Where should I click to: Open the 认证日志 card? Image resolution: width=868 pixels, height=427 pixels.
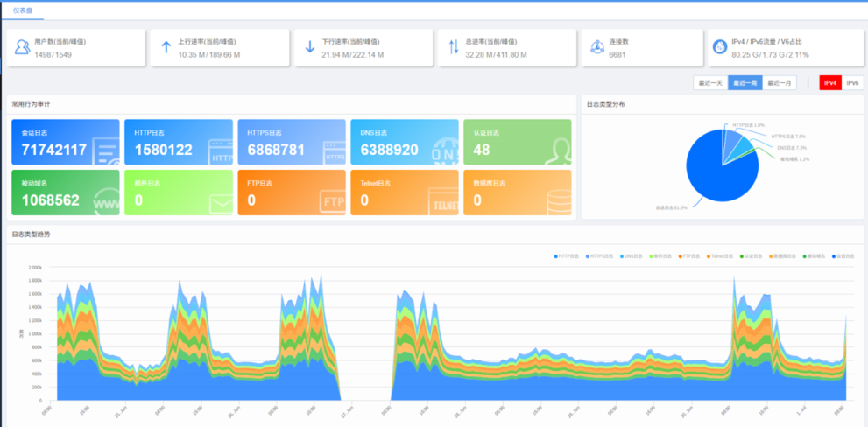click(x=518, y=142)
